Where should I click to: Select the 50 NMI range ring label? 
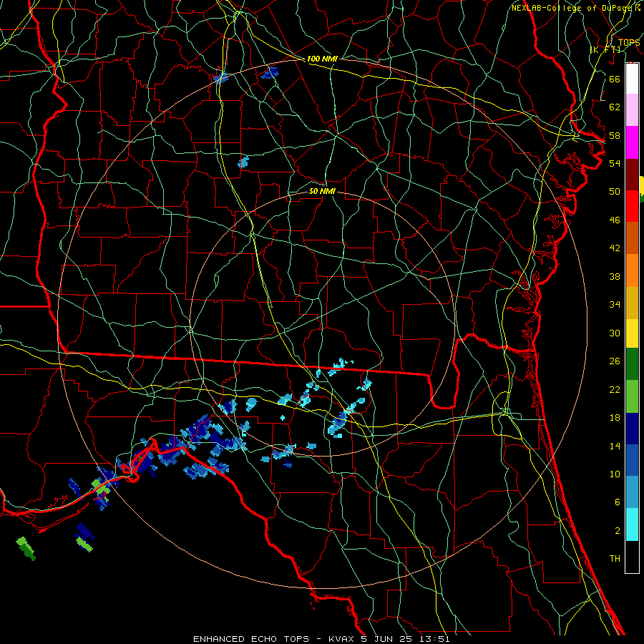point(322,191)
